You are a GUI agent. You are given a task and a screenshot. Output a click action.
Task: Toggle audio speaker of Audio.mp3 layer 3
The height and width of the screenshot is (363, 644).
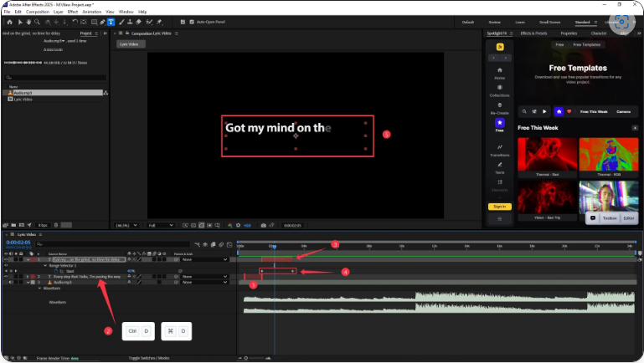[11, 282]
